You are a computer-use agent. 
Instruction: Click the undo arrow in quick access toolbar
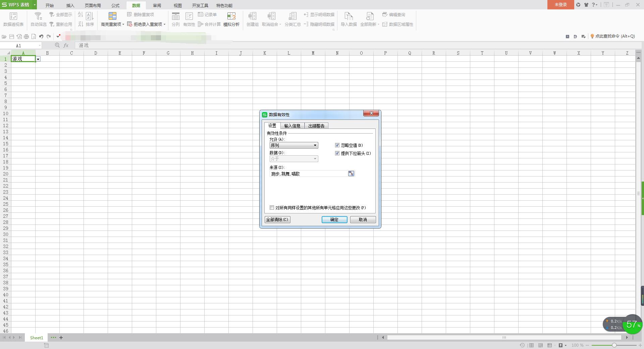click(41, 37)
